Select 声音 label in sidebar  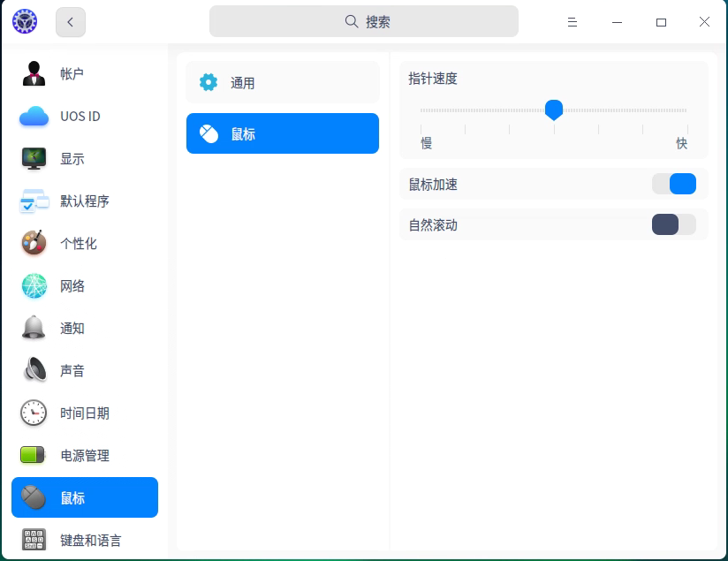(x=72, y=370)
